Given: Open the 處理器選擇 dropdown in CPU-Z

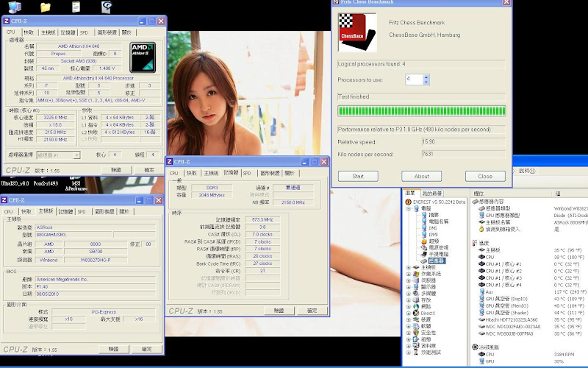Looking at the screenshot, I should (77, 155).
